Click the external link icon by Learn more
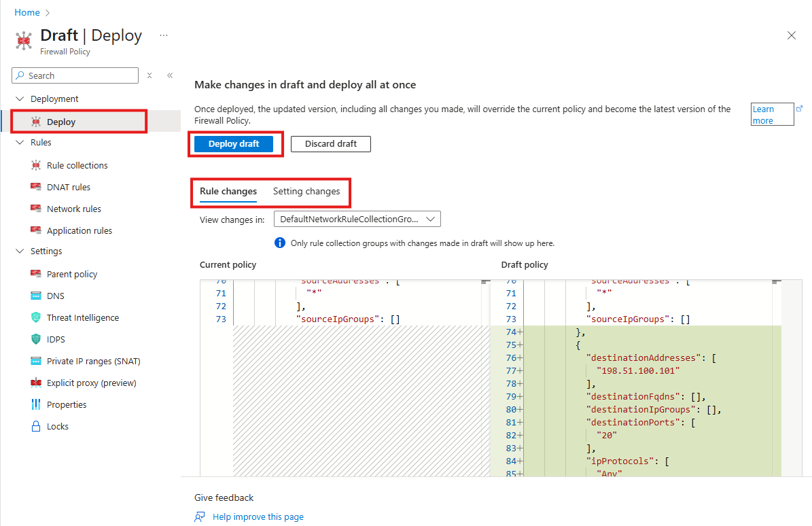812x526 pixels. pyautogui.click(x=800, y=108)
